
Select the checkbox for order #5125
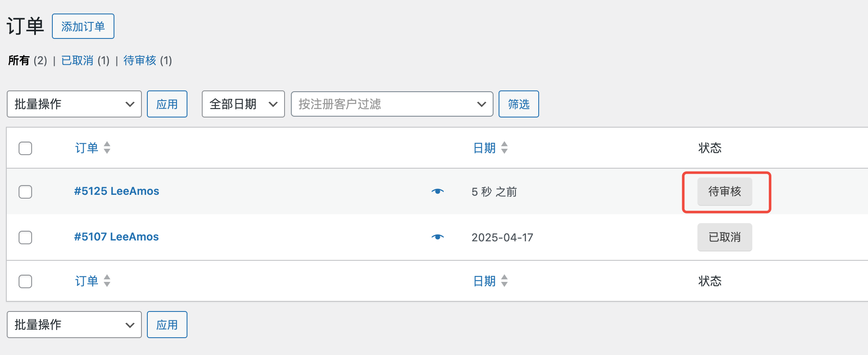coord(25,192)
